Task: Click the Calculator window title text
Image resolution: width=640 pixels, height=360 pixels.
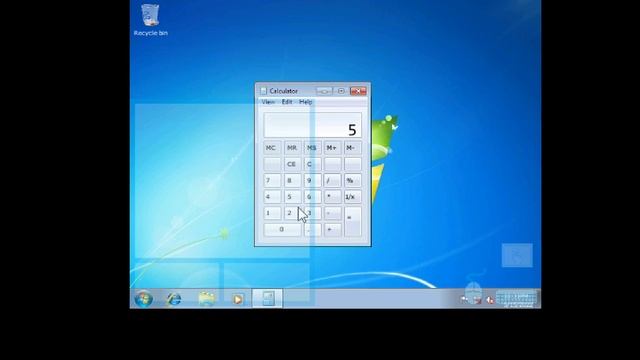Action: [x=284, y=91]
